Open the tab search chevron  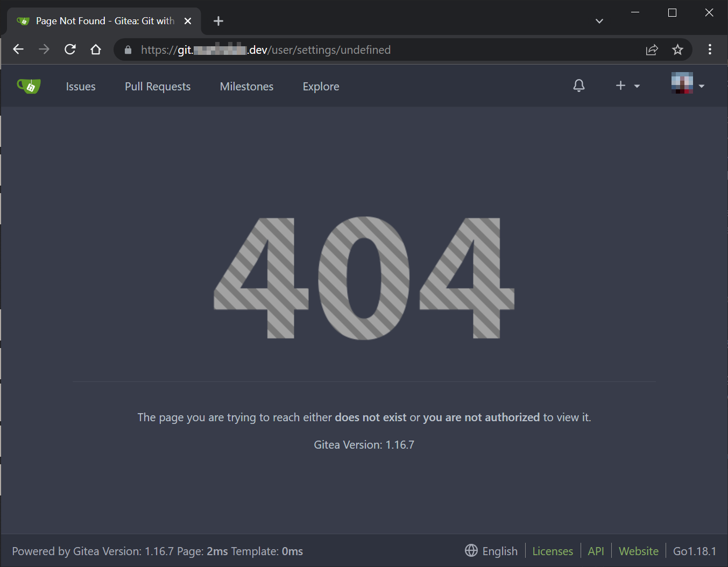(599, 21)
